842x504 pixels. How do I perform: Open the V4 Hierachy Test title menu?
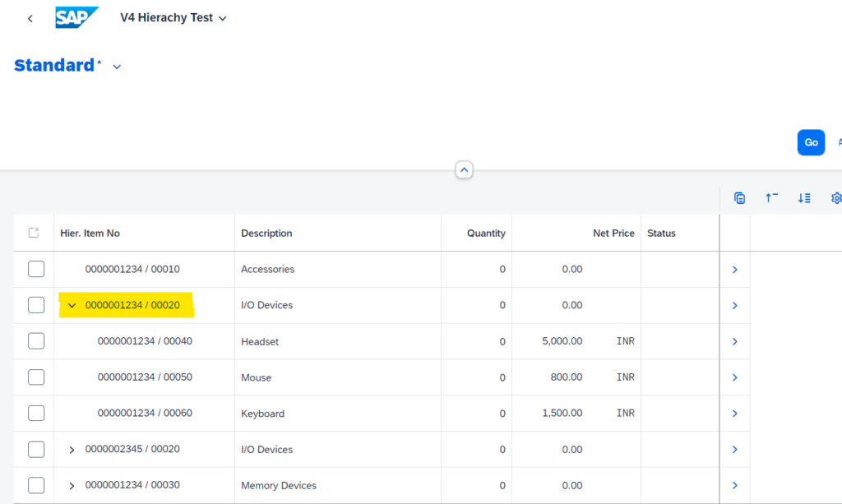[x=173, y=16]
